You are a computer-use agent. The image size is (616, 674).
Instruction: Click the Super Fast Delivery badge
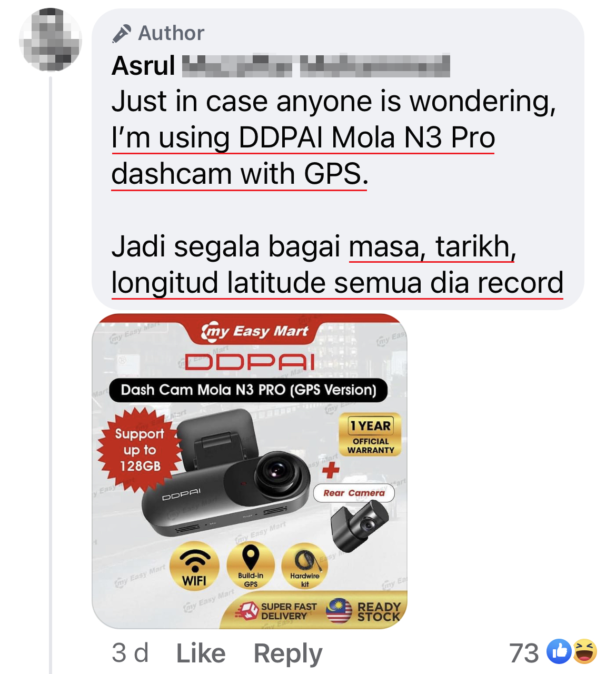click(276, 611)
